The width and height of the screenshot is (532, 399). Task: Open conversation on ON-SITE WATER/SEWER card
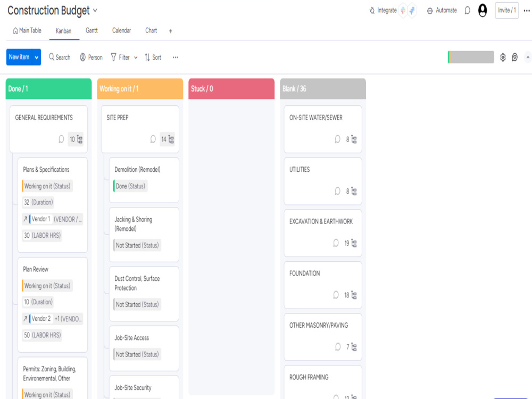[337, 139]
